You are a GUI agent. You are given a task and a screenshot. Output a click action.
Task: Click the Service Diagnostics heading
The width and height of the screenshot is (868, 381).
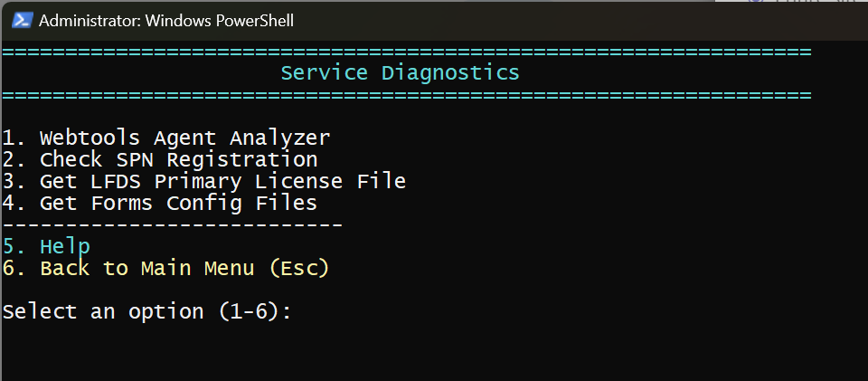point(400,72)
